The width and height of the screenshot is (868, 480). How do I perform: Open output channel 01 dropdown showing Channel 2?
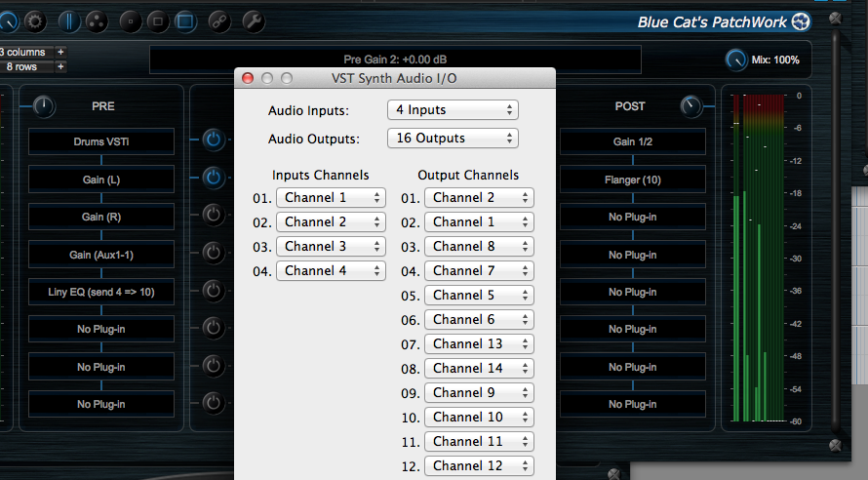[480, 198]
